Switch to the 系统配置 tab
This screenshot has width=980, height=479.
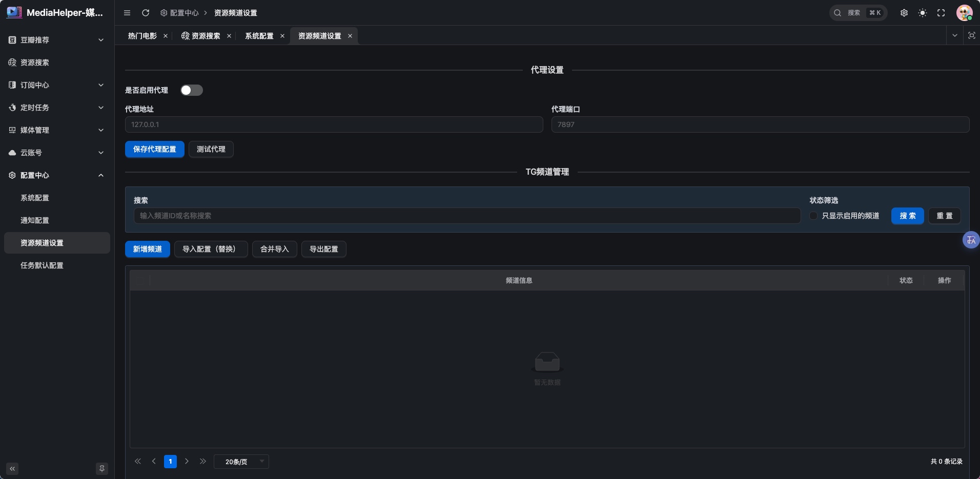click(259, 36)
